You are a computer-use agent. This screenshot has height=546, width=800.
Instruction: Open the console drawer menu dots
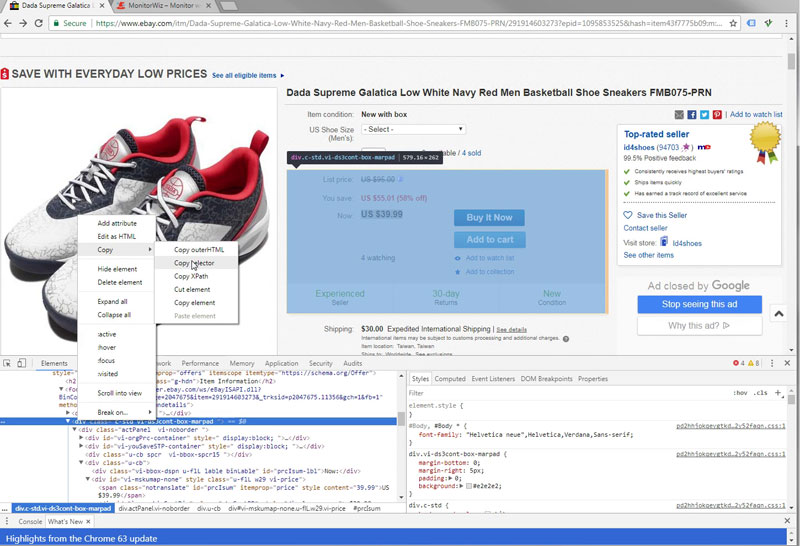pos(7,522)
